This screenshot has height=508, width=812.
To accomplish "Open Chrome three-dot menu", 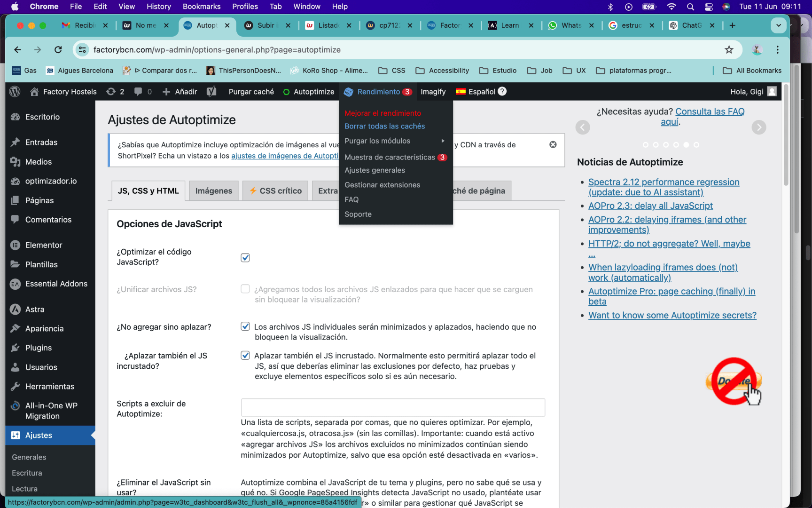I will [x=778, y=49].
